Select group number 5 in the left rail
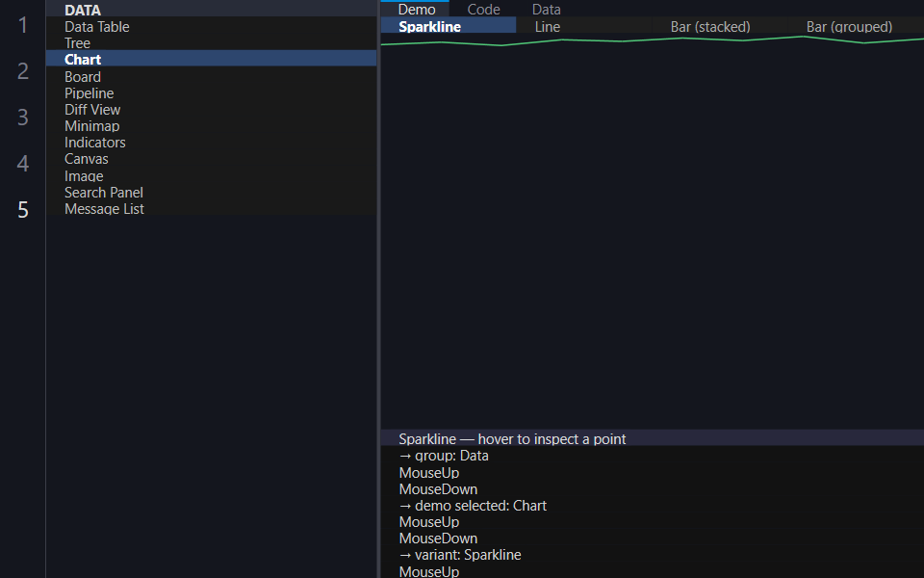This screenshot has width=924, height=578. coord(23,209)
